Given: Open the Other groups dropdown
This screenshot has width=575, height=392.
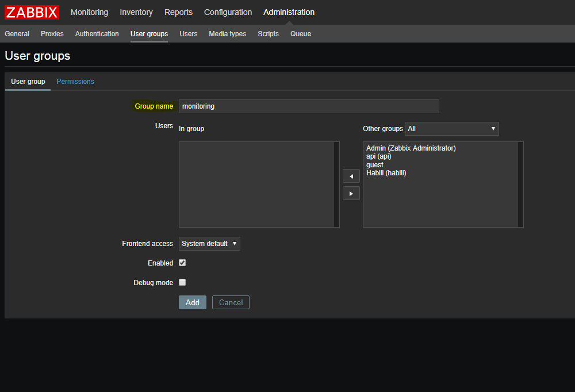Looking at the screenshot, I should click(451, 129).
